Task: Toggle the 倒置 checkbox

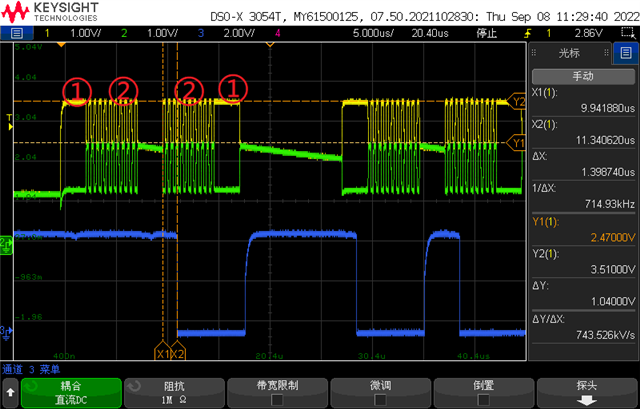Action: tap(484, 400)
